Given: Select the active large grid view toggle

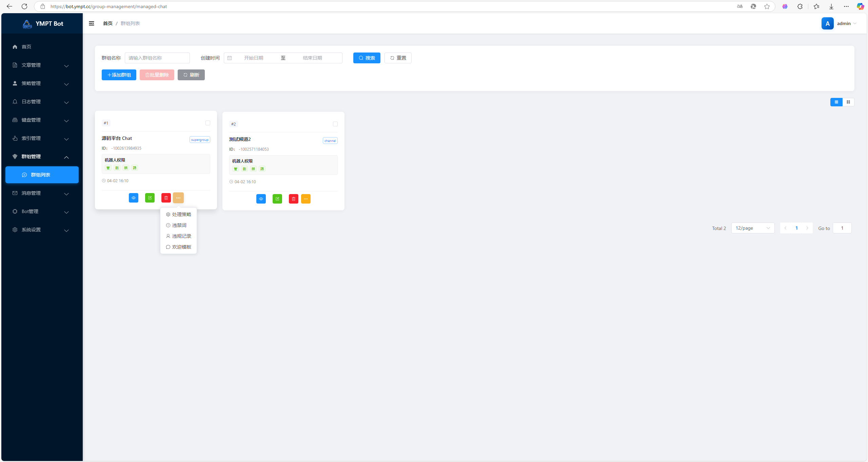Looking at the screenshot, I should coord(836,102).
